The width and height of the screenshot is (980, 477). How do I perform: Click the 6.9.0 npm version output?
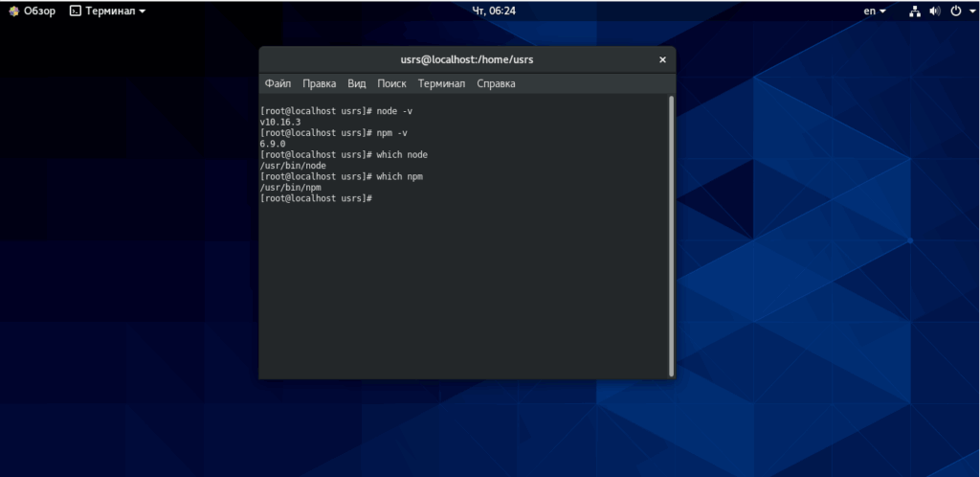[273, 144]
